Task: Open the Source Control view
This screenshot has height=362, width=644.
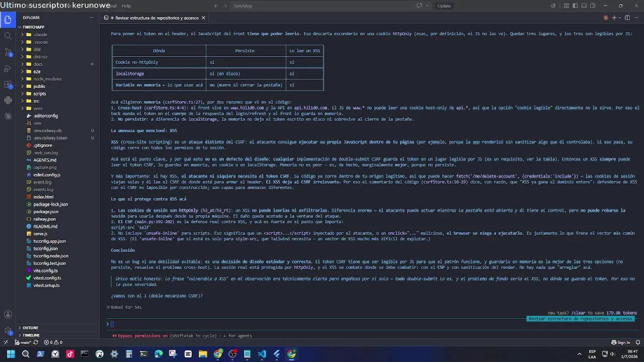Action: click(8, 52)
